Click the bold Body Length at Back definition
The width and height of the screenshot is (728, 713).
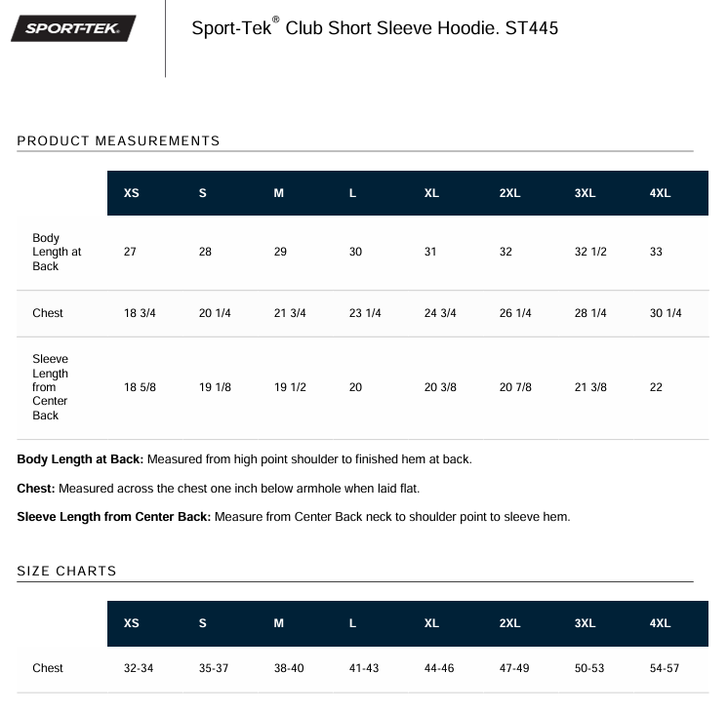[80, 459]
